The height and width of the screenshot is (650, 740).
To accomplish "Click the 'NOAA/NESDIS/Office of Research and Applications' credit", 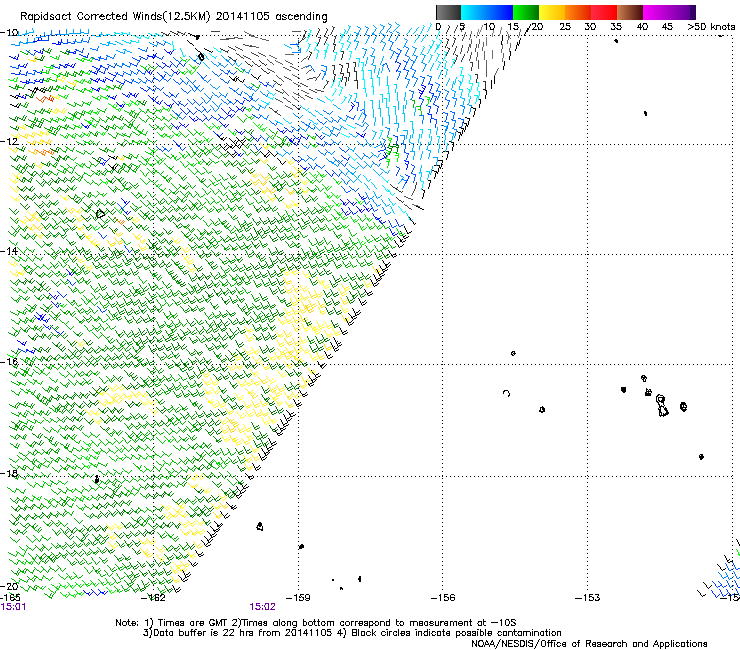I will (589, 644).
